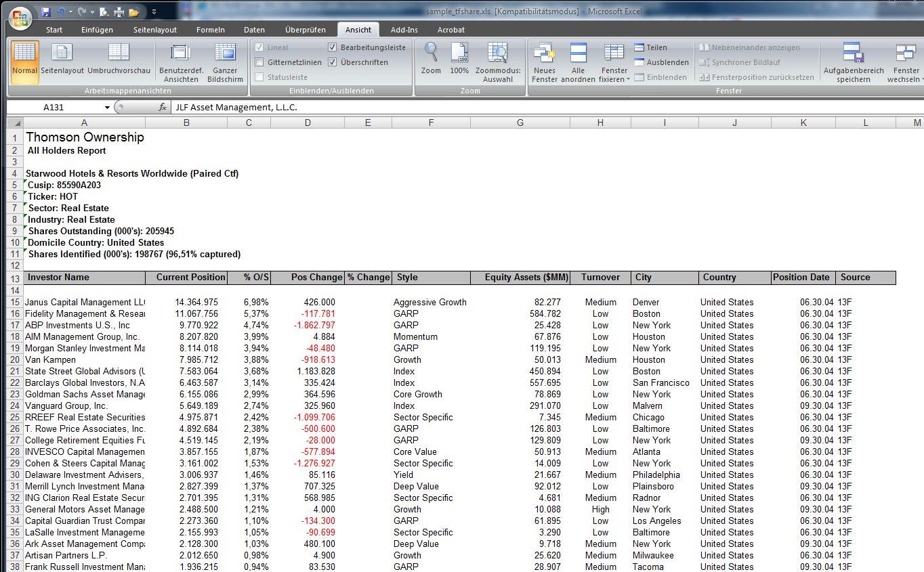
Task: Select column K by its header
Action: coord(803,123)
